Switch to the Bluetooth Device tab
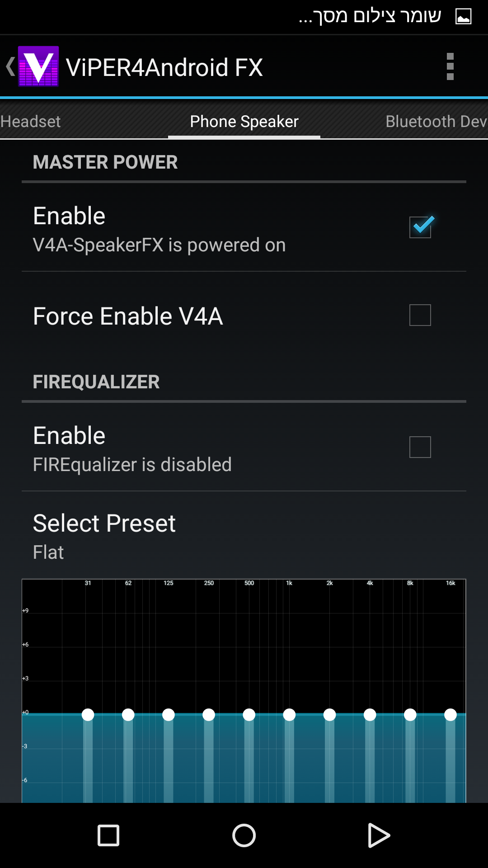488x868 pixels. pos(436,122)
